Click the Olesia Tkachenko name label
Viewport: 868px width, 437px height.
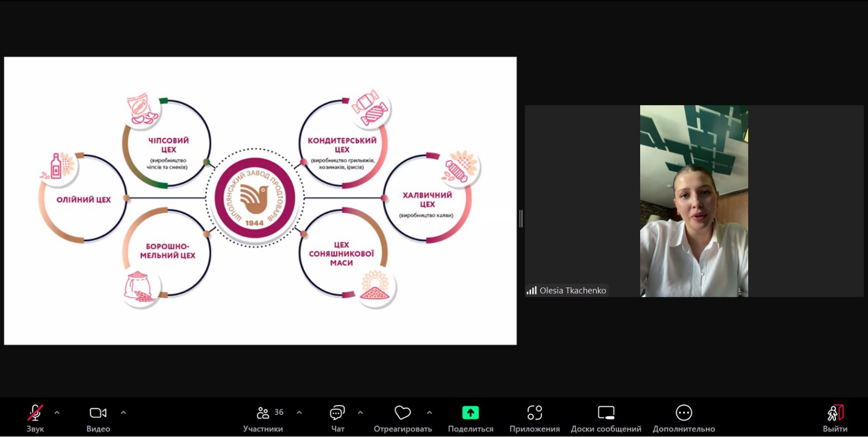(x=572, y=291)
